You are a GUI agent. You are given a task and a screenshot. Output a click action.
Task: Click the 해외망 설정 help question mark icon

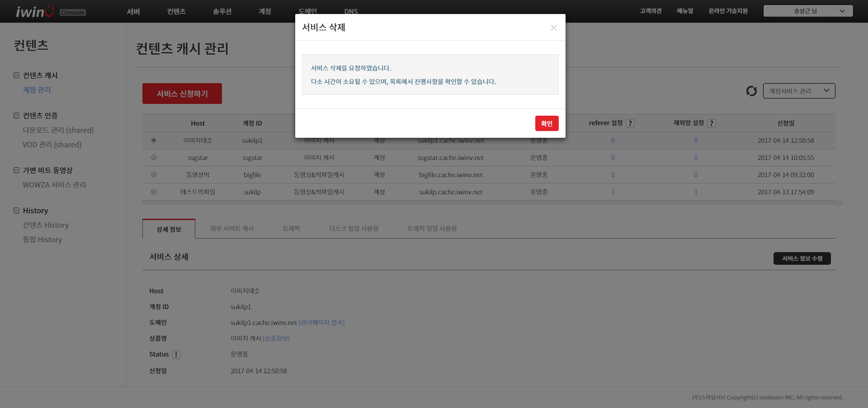712,123
